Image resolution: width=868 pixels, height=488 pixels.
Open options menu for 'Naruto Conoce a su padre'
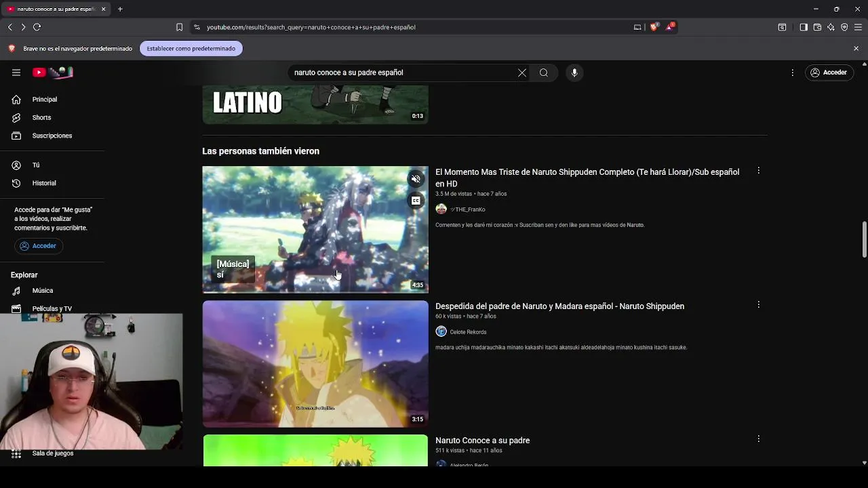click(x=758, y=439)
